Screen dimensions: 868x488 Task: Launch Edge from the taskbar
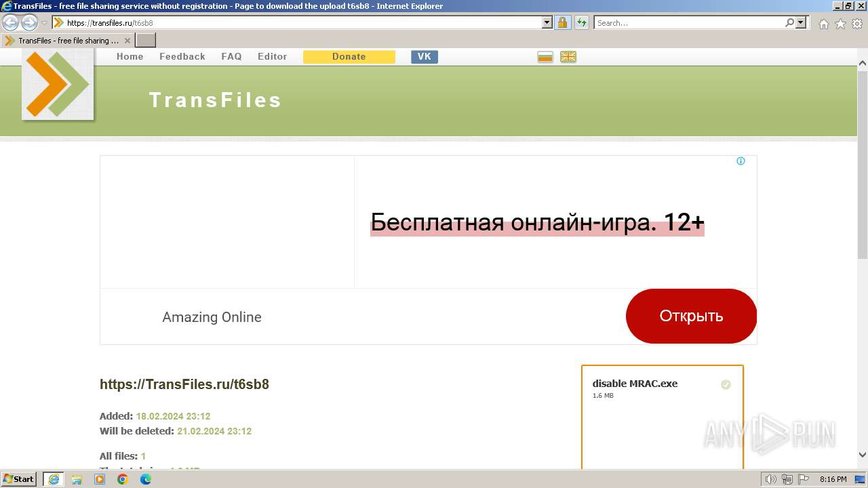tap(146, 479)
